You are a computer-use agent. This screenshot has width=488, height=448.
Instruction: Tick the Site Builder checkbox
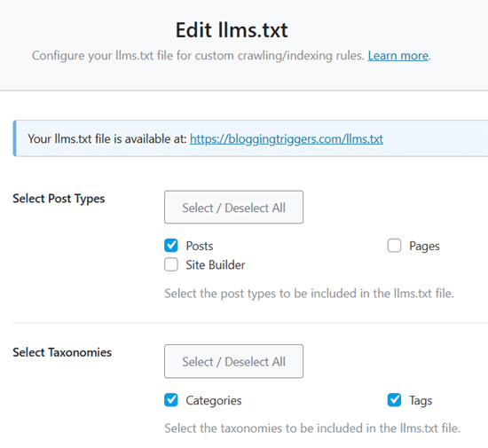171,264
